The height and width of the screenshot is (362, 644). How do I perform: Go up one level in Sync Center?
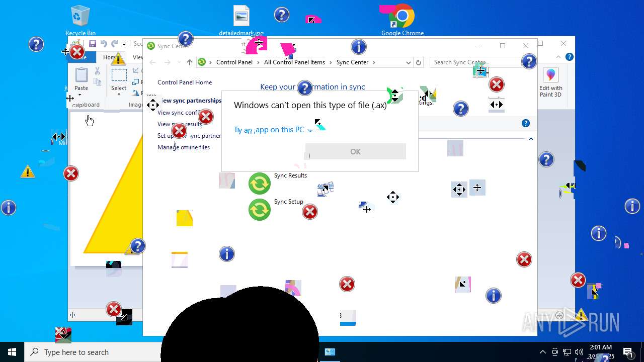pos(189,62)
